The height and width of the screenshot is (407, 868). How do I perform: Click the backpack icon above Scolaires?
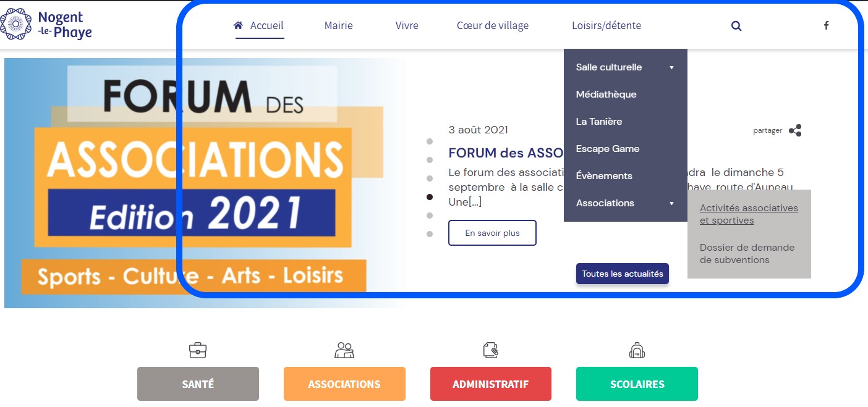[x=637, y=350]
